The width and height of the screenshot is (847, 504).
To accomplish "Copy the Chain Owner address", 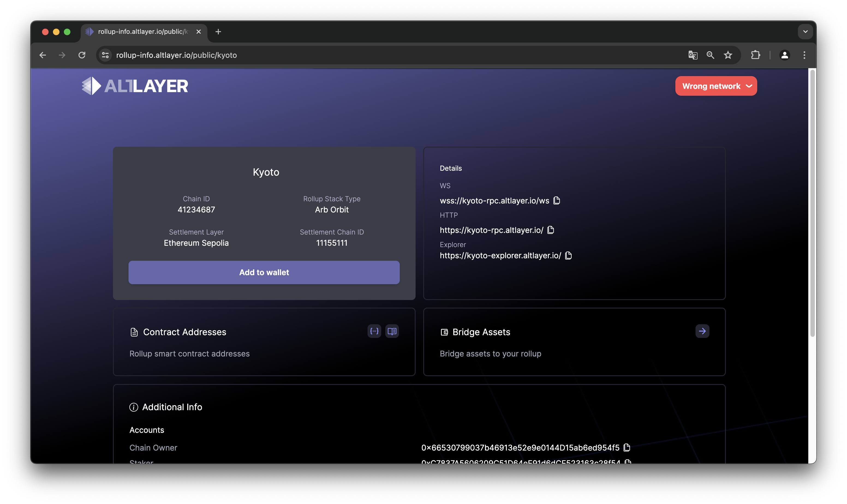I will (x=627, y=447).
